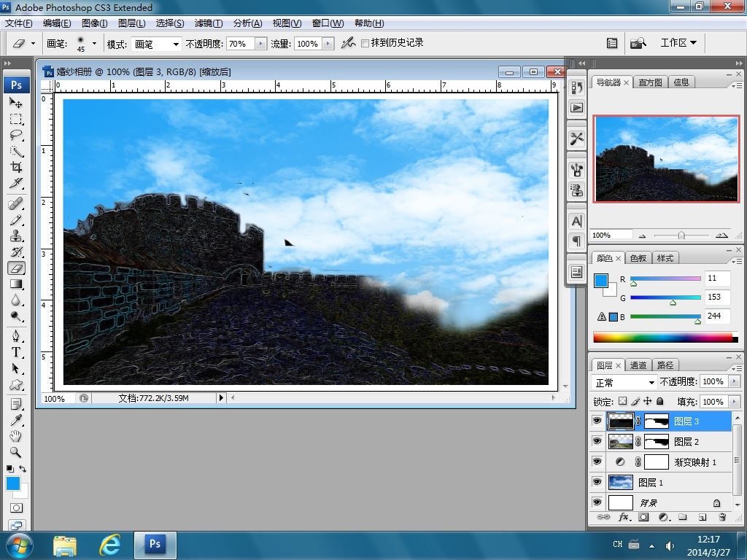Open Adobe Bridge
Image resolution: width=747 pixels, height=560 pixels.
[x=638, y=43]
